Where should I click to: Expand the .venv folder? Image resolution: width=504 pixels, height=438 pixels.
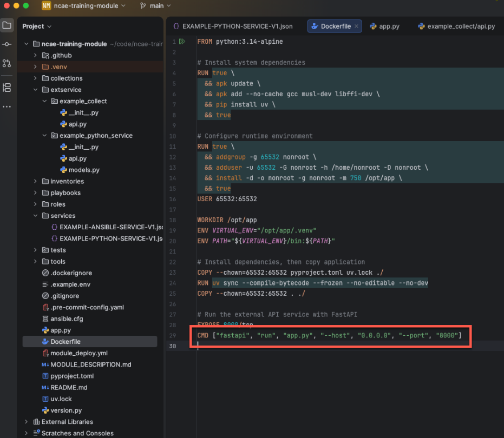click(x=35, y=67)
